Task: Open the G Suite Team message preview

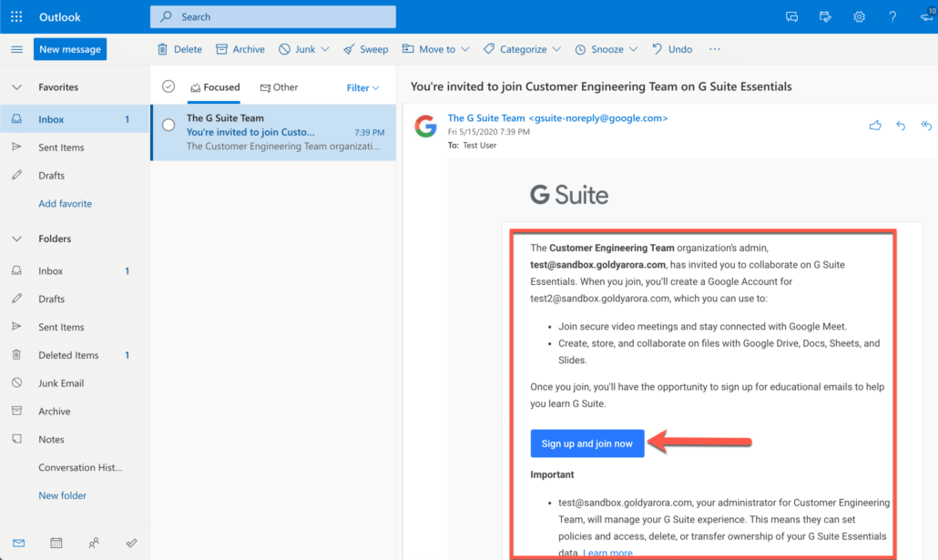Action: 274,132
